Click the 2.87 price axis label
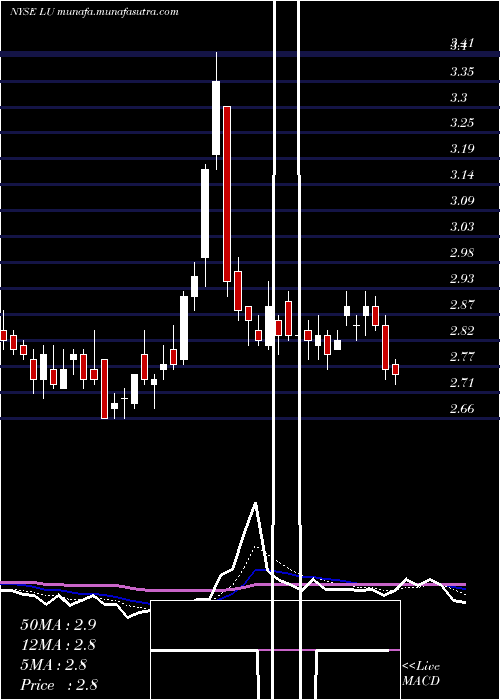This screenshot has height=700, width=500. tap(462, 305)
